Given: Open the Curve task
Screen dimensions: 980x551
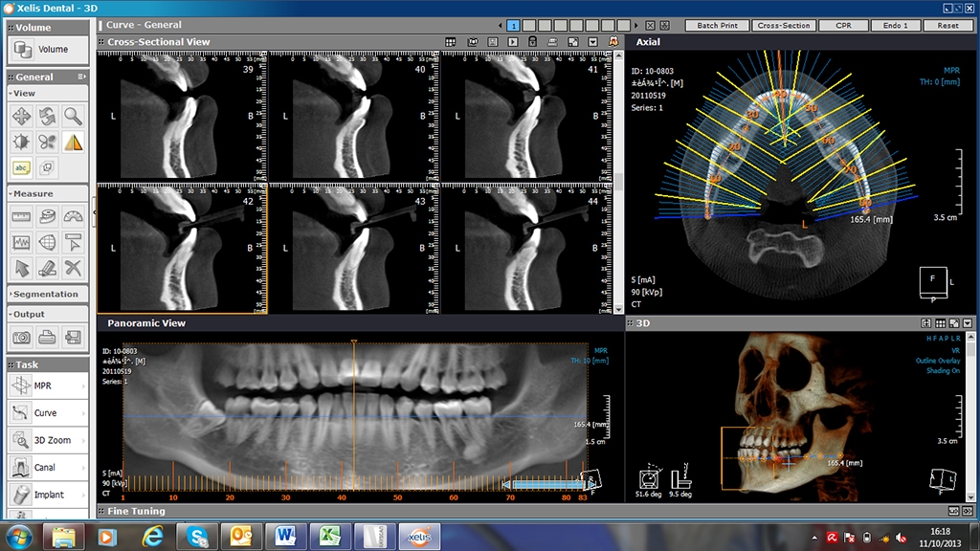Looking at the screenshot, I should pyautogui.click(x=46, y=413).
